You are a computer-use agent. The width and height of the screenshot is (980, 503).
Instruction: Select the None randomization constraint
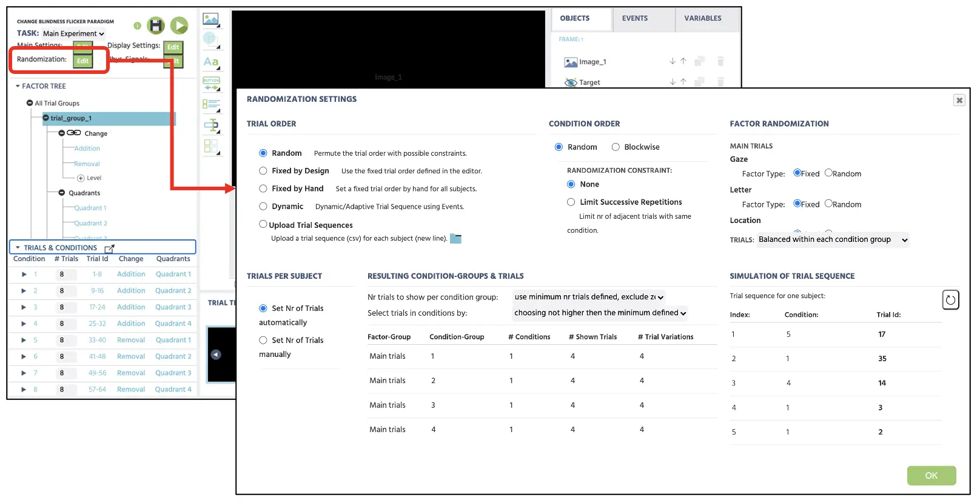pyautogui.click(x=571, y=184)
